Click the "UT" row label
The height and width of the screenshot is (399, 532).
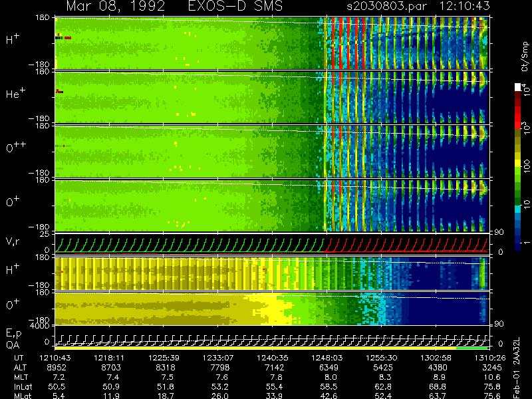point(19,358)
